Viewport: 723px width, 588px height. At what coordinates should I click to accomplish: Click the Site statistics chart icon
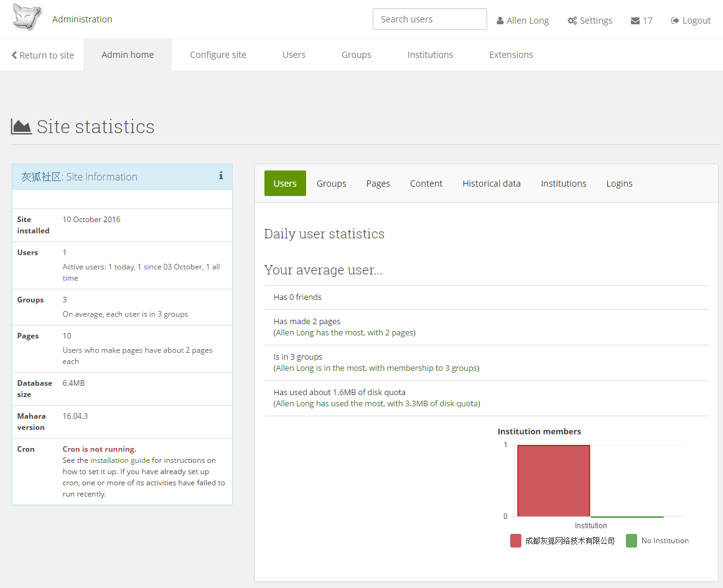click(x=22, y=126)
